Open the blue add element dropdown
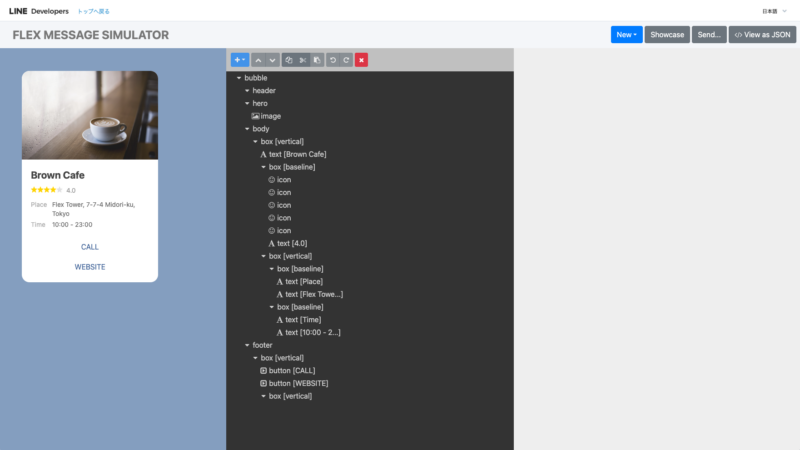 [x=239, y=60]
